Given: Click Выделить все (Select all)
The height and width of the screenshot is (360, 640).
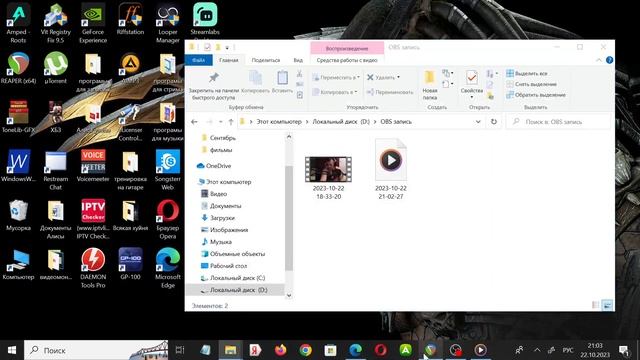Looking at the screenshot, I should click(527, 73).
